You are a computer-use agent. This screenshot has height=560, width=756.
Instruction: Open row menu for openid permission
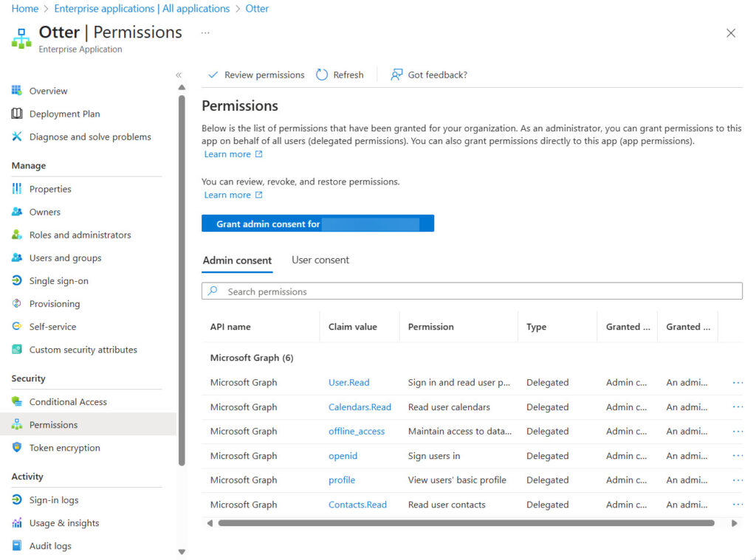click(x=738, y=455)
